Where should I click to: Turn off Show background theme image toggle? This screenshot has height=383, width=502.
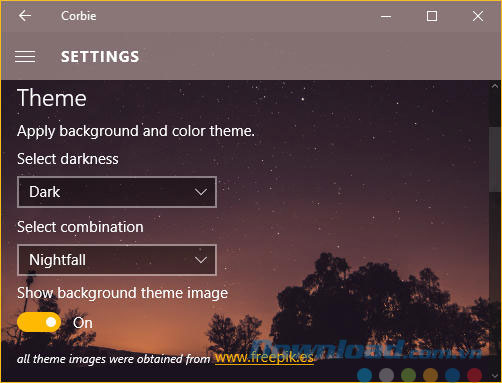[39, 322]
